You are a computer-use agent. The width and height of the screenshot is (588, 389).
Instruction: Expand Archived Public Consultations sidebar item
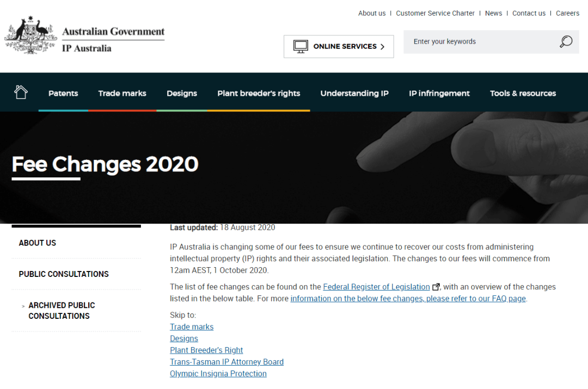point(62,311)
